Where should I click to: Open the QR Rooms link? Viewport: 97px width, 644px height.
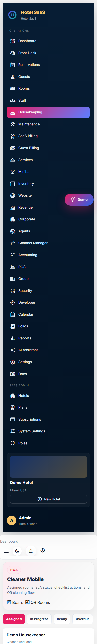pos(38,602)
